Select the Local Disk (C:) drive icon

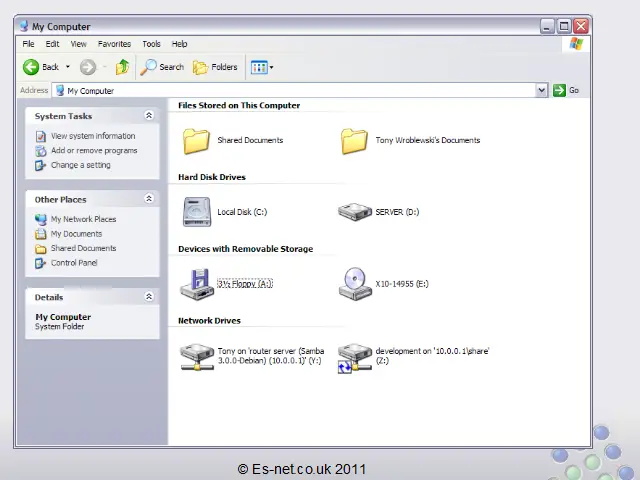[197, 212]
